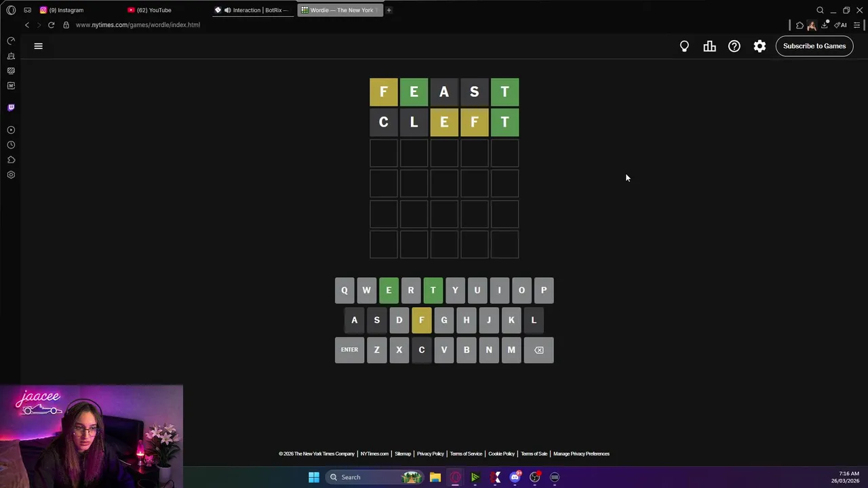Screen dimensions: 868x488
Task: Open the Wordle hamburger navigation menu
Action: point(38,46)
